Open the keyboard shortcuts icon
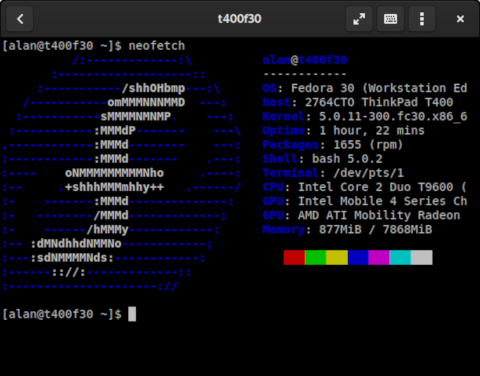480x376 pixels. click(390, 19)
